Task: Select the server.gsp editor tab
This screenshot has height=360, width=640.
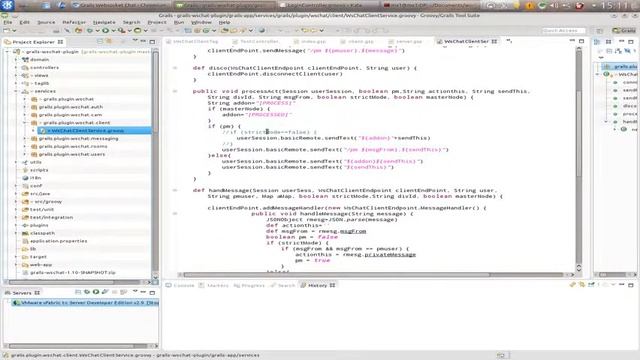Action: tap(406, 42)
